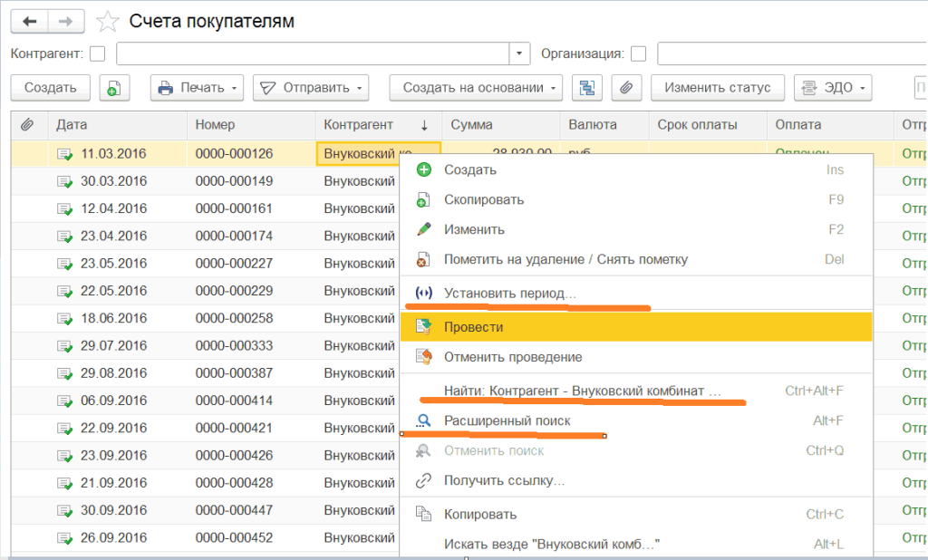Enable the Организация filter checkbox
This screenshot has width=928, height=560.
pos(638,53)
